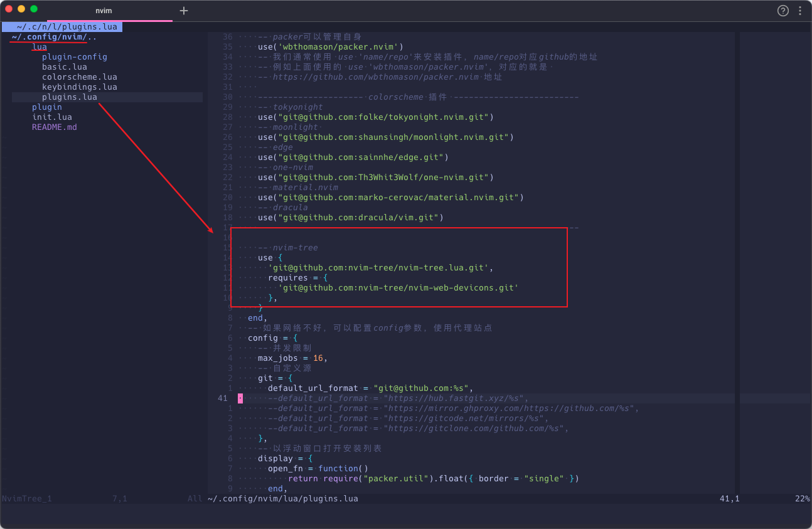Click the '-- nvim-tree' comment line
The height and width of the screenshot is (529, 812).
288,248
